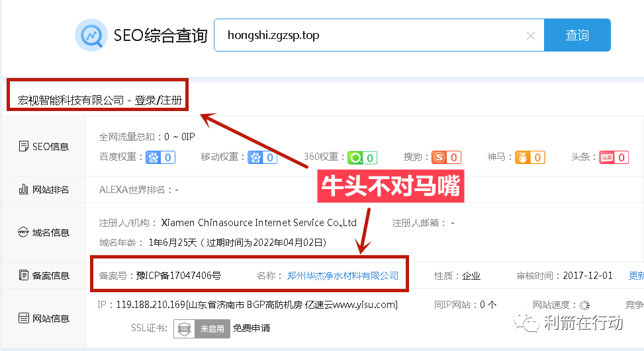Click the SEO综合查询 title text

tap(161, 36)
